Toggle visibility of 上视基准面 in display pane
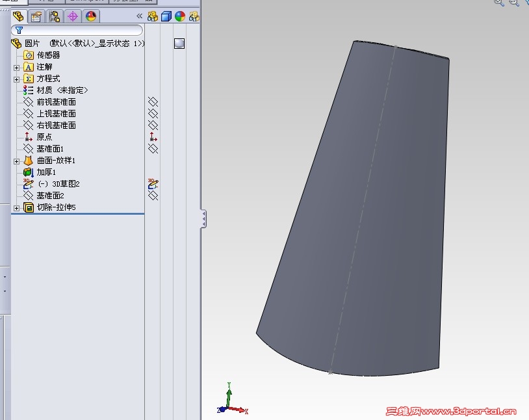529x420 pixels. click(153, 113)
